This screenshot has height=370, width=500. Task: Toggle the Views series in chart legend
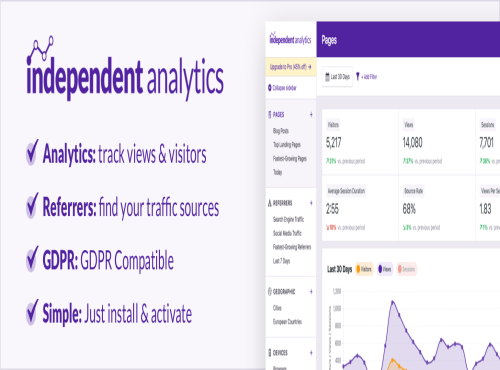[385, 269]
